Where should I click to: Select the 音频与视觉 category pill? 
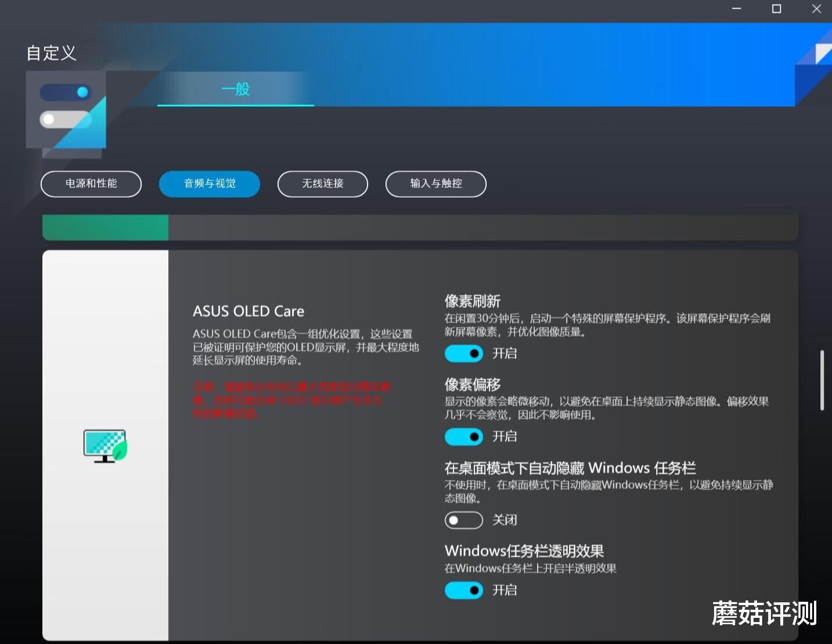[209, 184]
